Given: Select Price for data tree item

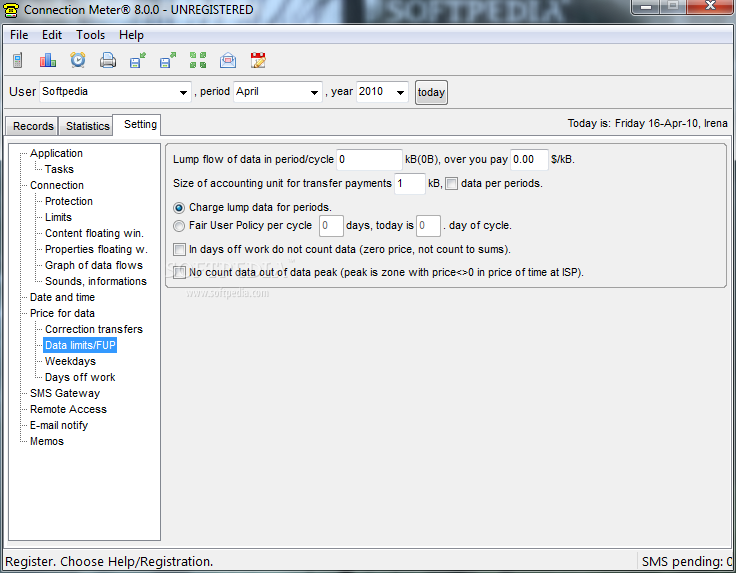Looking at the screenshot, I should point(62,313).
